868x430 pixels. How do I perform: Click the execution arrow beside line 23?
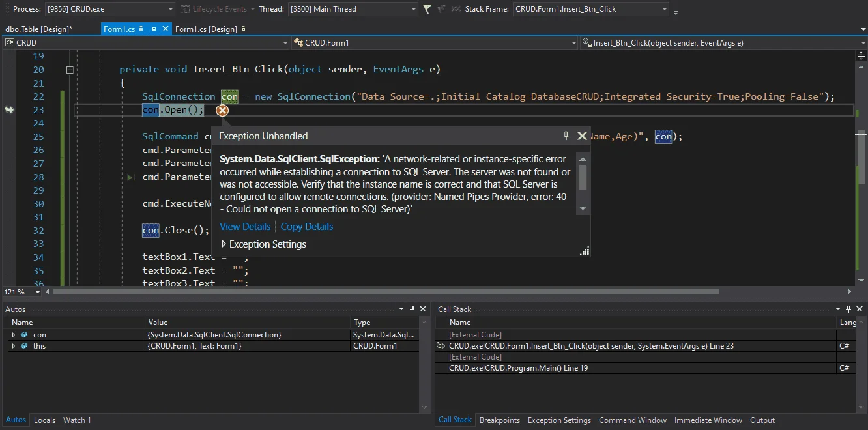(9, 110)
